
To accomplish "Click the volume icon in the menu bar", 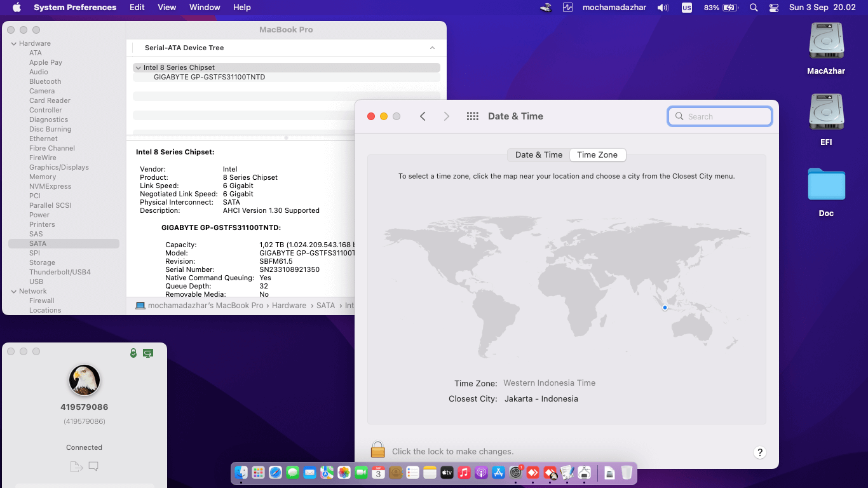I will (663, 8).
